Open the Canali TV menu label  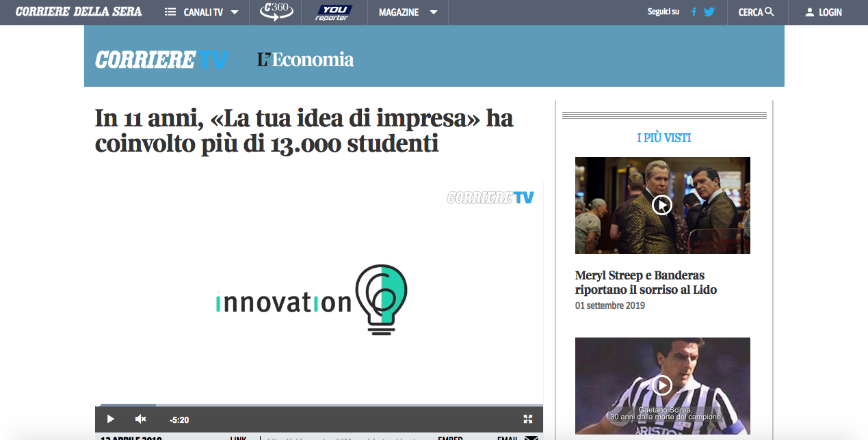[203, 12]
